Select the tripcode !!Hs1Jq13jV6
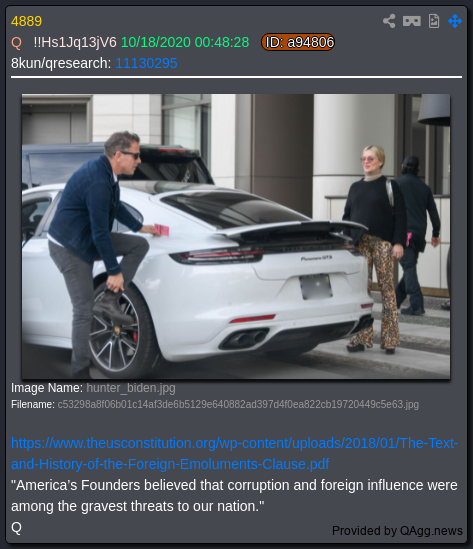The image size is (473, 549). [x=75, y=42]
